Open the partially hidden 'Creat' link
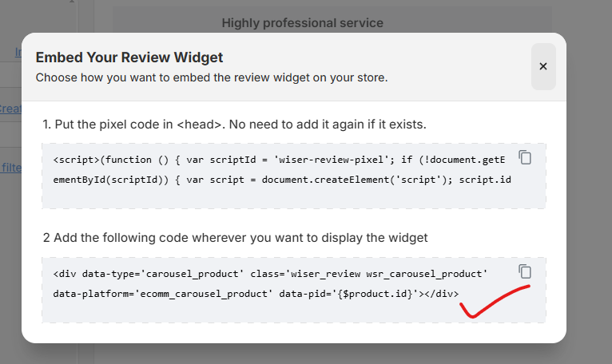612x364 pixels. 10,109
